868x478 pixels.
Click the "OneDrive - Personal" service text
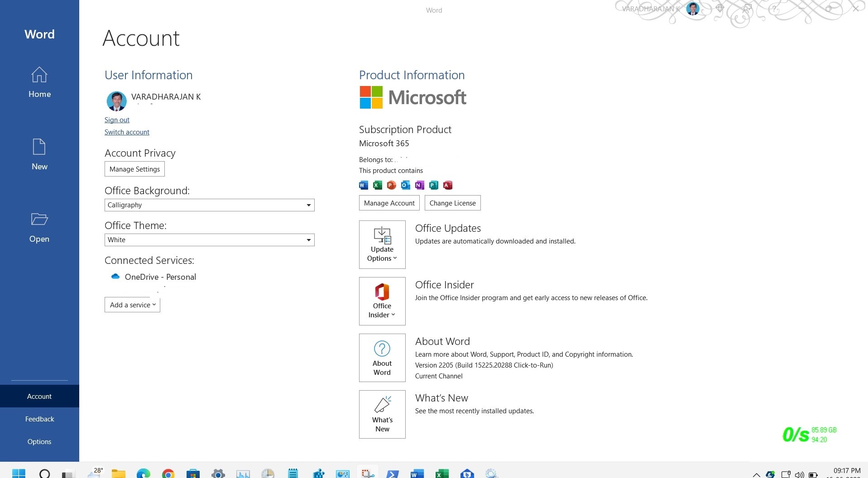pyautogui.click(x=160, y=277)
